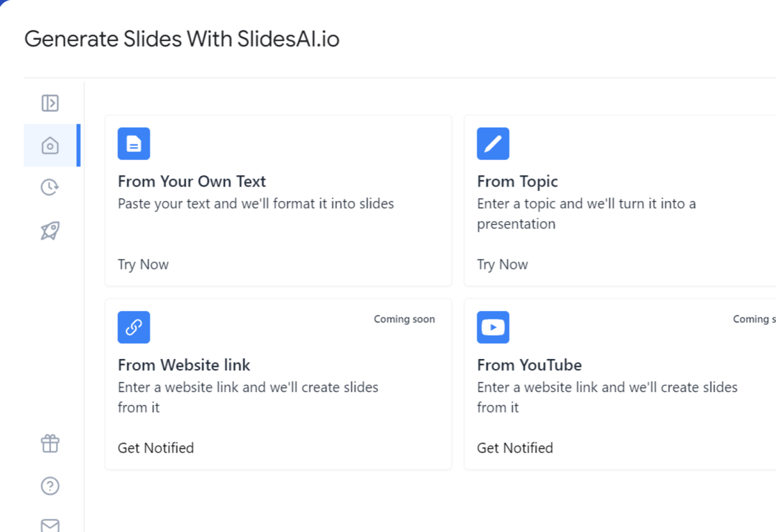Select the From YouTube card heading
The image size is (776, 532).
pyautogui.click(x=530, y=365)
